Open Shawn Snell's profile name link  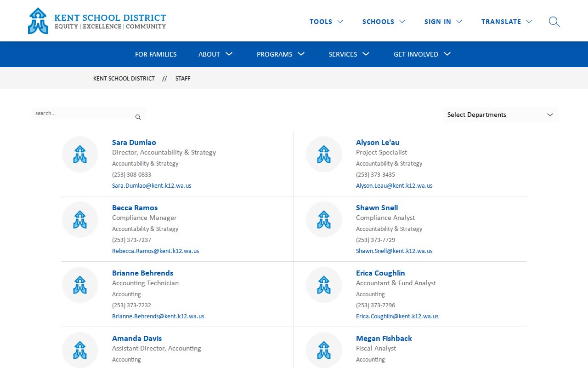[377, 208]
